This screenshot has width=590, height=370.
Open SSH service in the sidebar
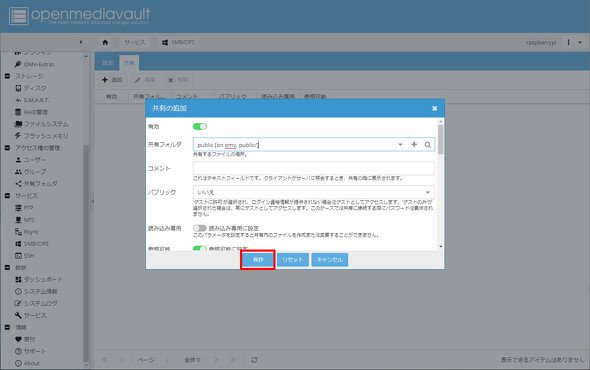(24, 256)
